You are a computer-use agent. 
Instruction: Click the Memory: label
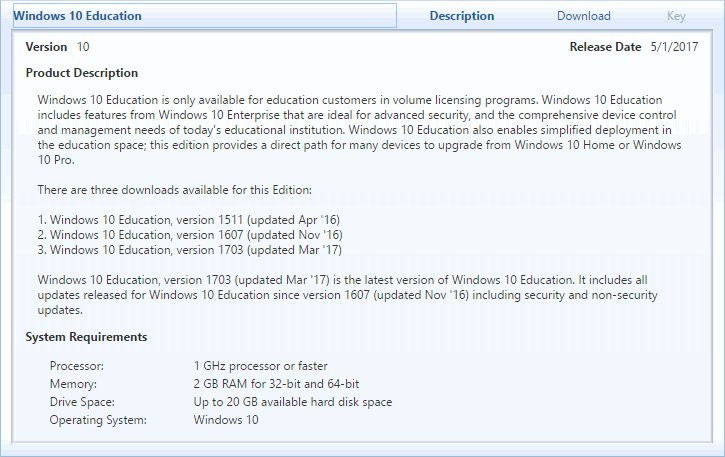(x=73, y=384)
